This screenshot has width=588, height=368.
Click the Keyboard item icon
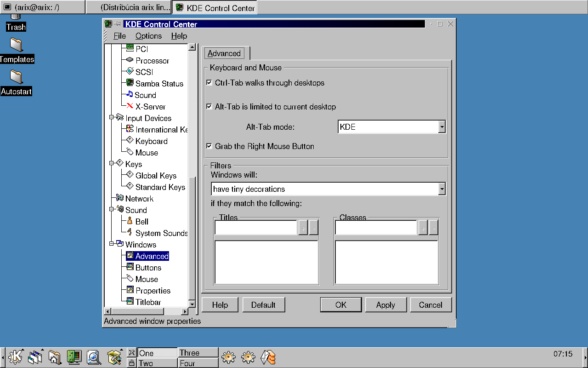click(130, 141)
